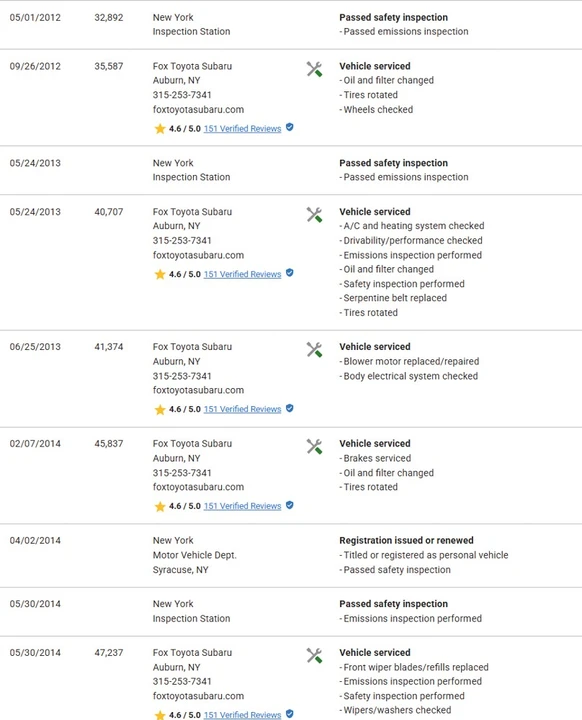The image size is (582, 720).
Task: Click foxtoyotasubaru.com in the 45,837 mile record
Action: pyautogui.click(x=198, y=487)
